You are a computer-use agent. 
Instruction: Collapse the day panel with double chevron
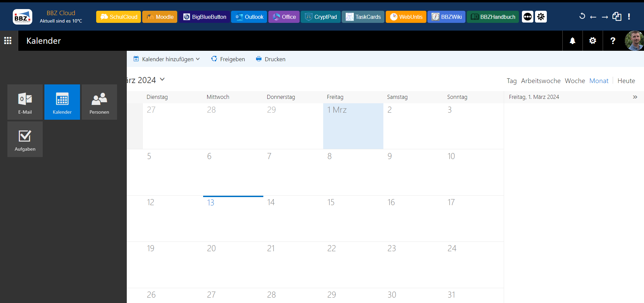coord(635,97)
